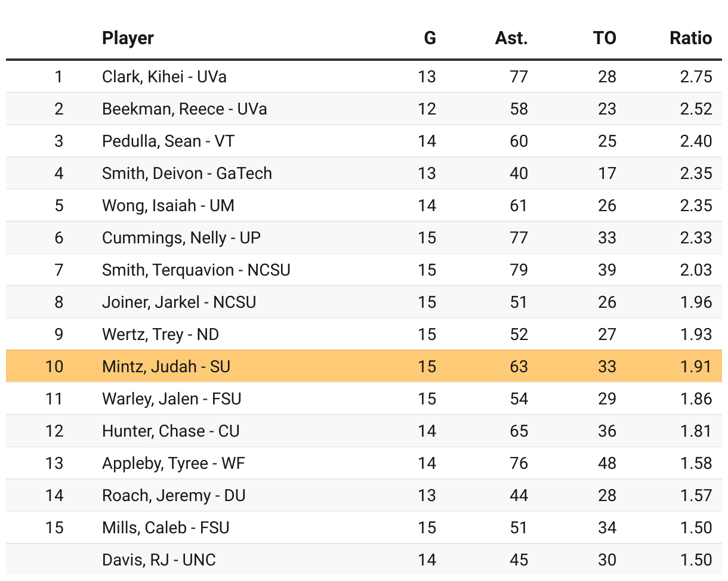Click the G column header
Screen dimensions: 728x581
(430, 38)
